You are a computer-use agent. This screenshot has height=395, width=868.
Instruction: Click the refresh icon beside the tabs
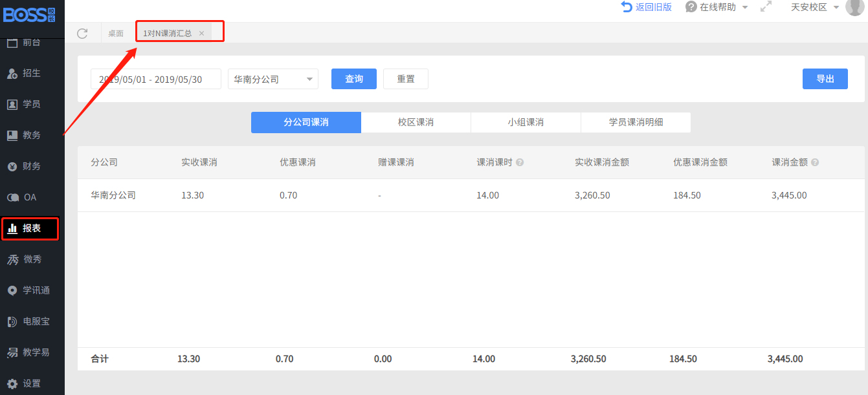point(82,34)
